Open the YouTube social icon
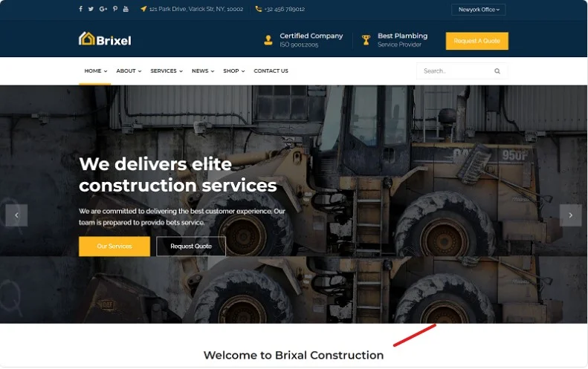This screenshot has width=588, height=369. (x=126, y=9)
